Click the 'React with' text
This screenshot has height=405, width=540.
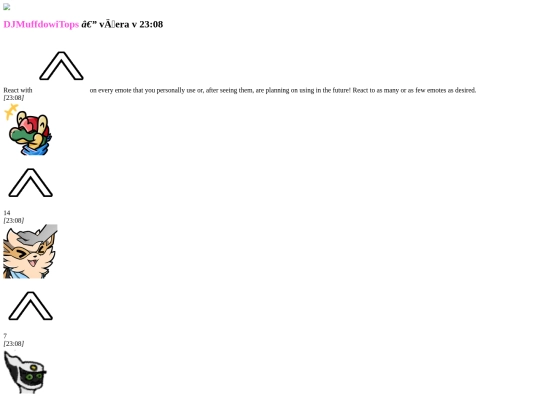coord(18,90)
